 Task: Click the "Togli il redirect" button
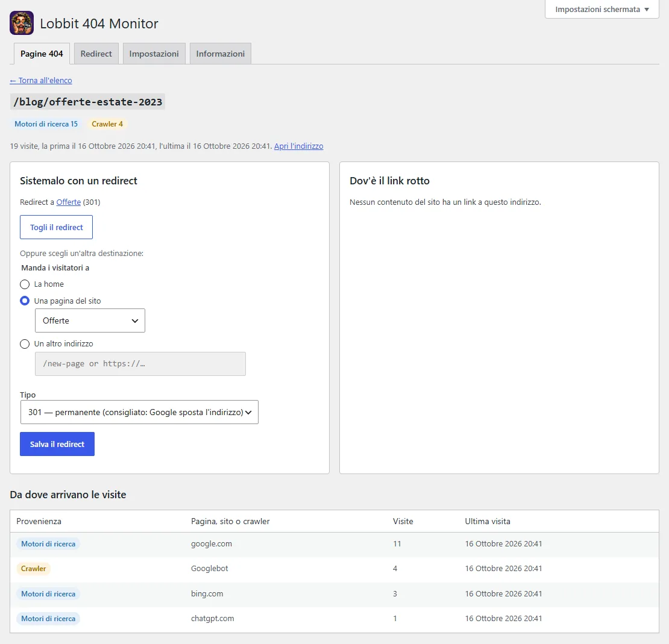point(56,227)
